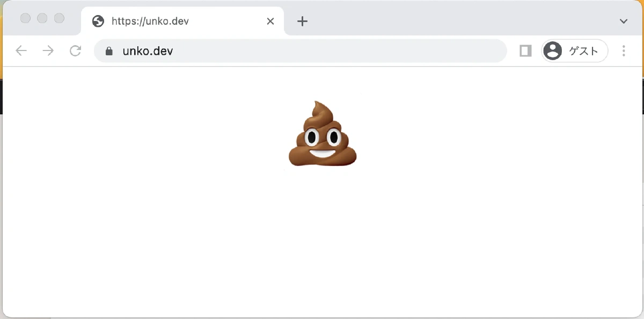
Task: Click the site favicon on the unko.dev tab
Action: [x=97, y=21]
